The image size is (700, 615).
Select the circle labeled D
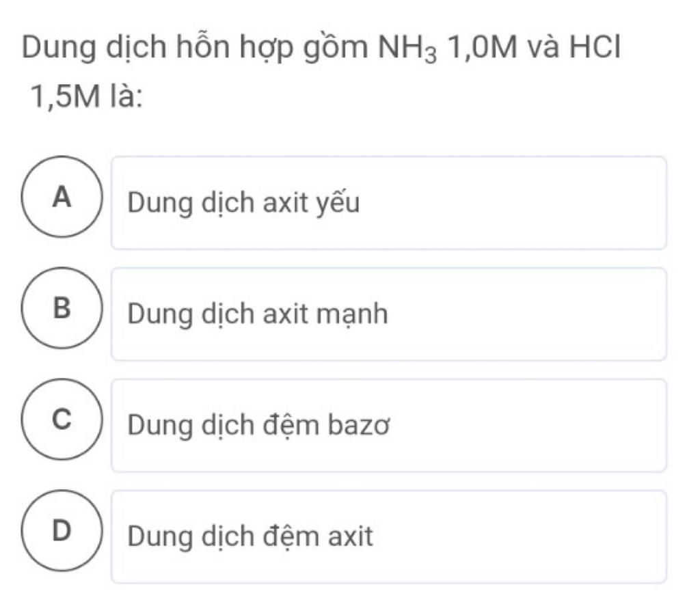click(62, 531)
